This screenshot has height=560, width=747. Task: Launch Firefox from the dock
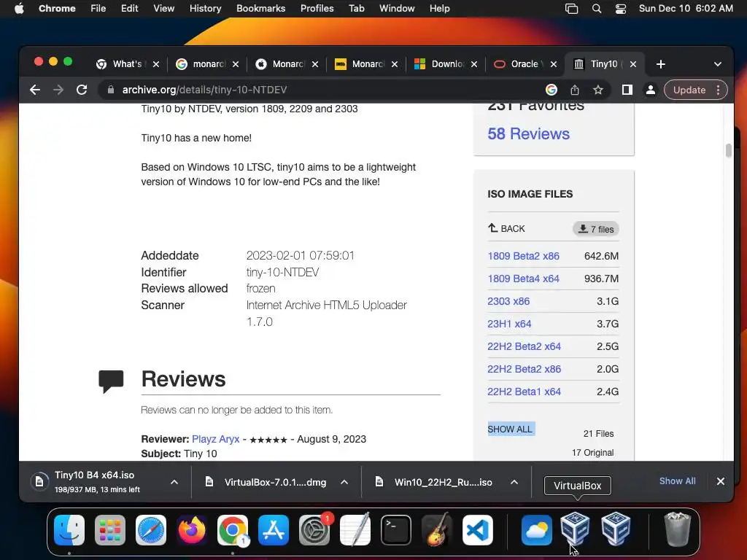coord(192,530)
